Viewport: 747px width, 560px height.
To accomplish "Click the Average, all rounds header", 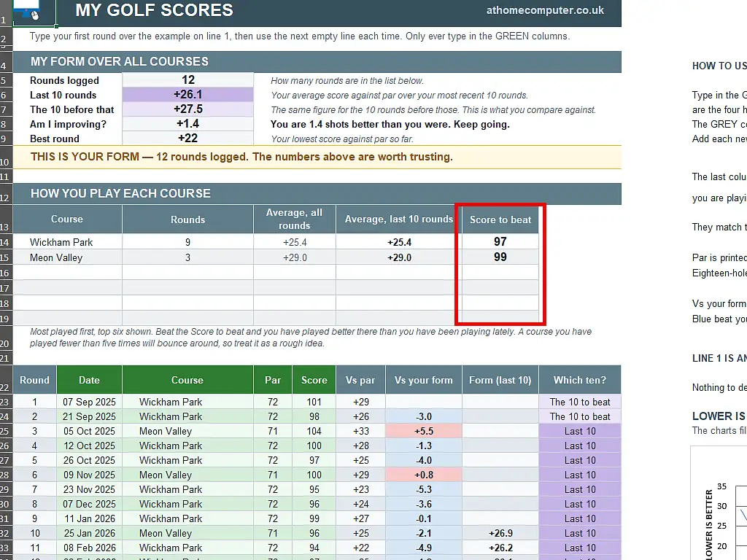I will 295,219.
